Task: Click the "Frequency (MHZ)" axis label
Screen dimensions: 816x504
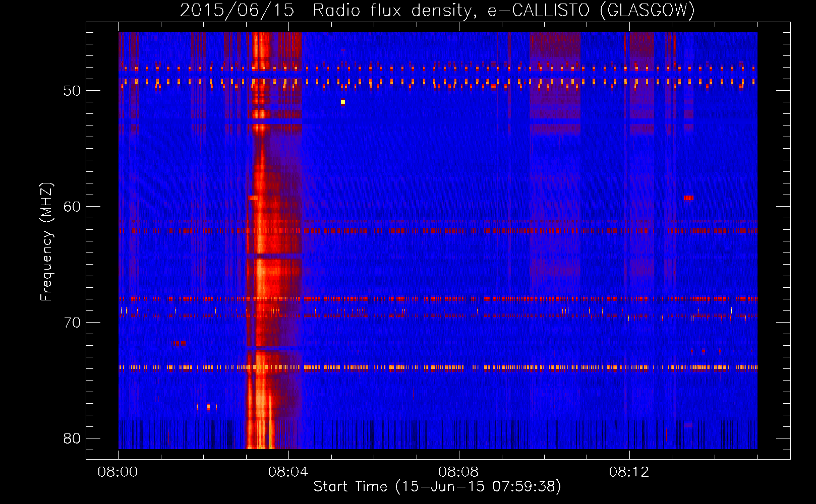Action: tap(46, 241)
